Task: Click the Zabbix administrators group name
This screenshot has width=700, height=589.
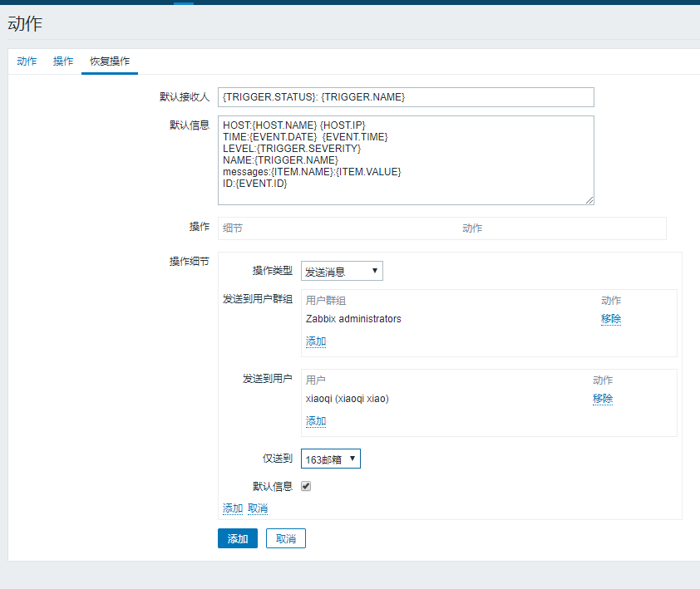Action: pyautogui.click(x=353, y=319)
